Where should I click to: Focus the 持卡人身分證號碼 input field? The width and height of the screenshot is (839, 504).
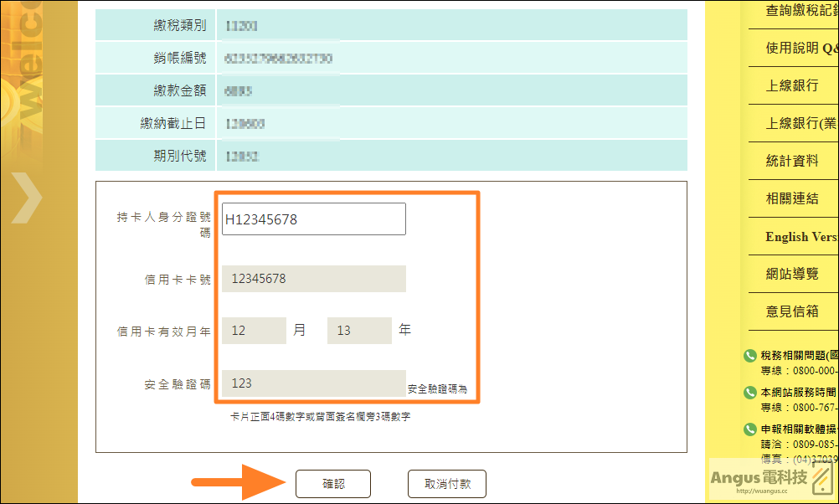tap(313, 219)
